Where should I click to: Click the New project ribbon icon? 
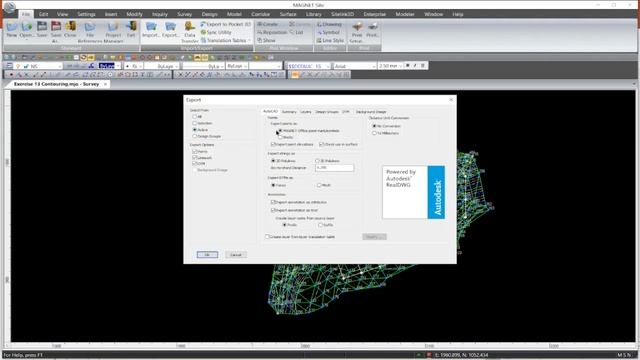point(12,29)
